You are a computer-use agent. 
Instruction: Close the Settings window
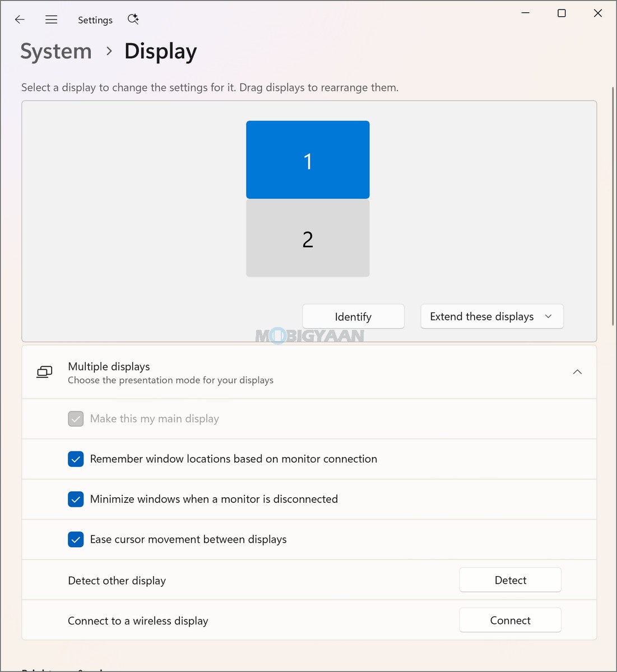598,13
